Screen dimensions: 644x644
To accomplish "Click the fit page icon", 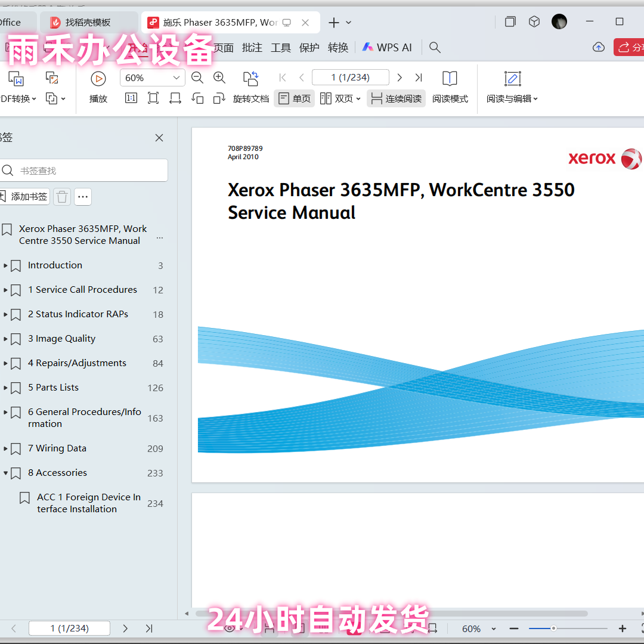I will 153,98.
